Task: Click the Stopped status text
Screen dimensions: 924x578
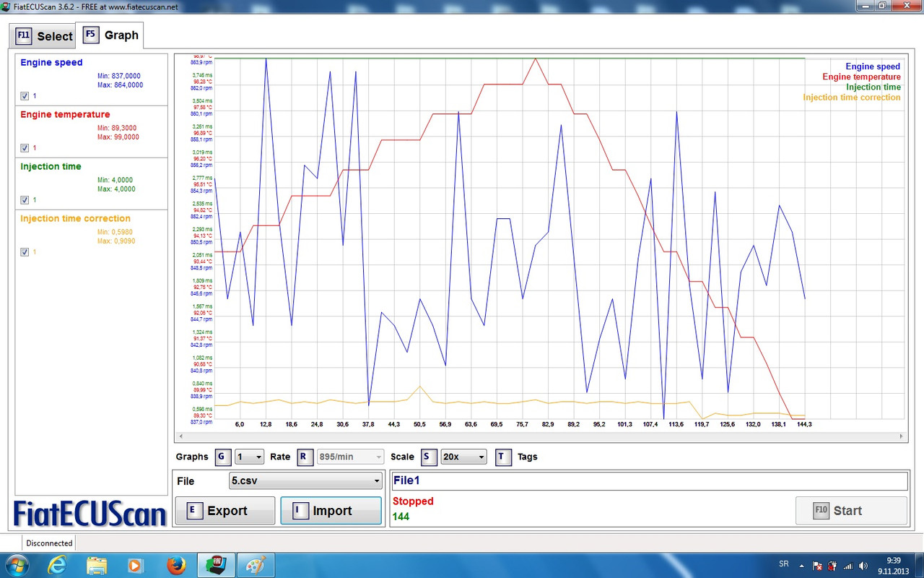Action: (413, 501)
